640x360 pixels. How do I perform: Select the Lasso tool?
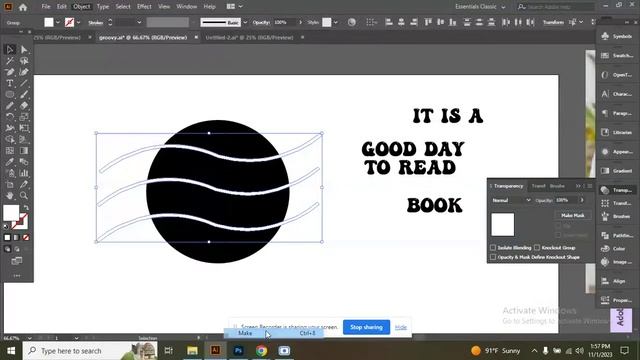24,61
